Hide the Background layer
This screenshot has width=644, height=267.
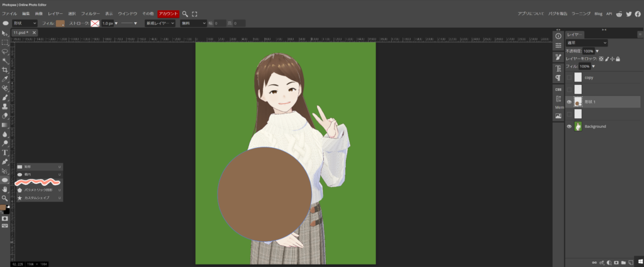[569, 127]
